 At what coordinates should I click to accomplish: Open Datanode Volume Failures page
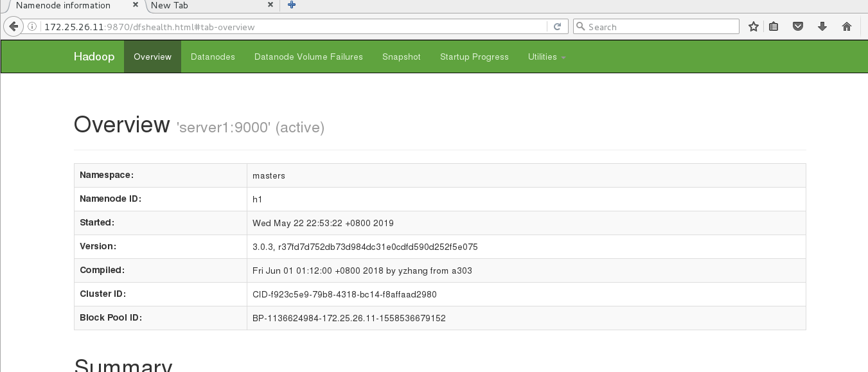(x=308, y=57)
